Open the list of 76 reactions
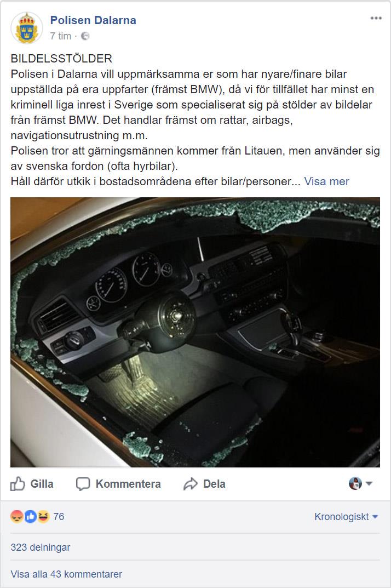Viewport: 391px width, 588px height. pyautogui.click(x=59, y=516)
